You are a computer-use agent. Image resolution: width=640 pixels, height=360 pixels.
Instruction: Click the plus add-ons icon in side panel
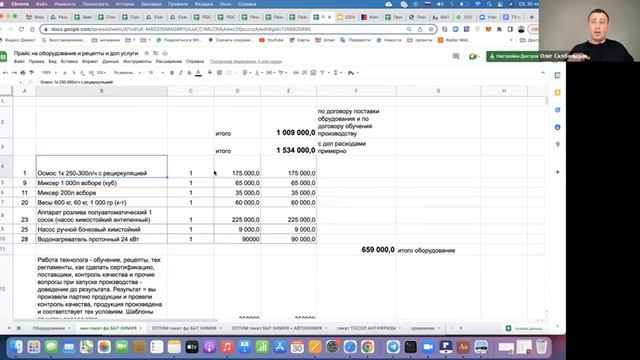click(x=558, y=172)
